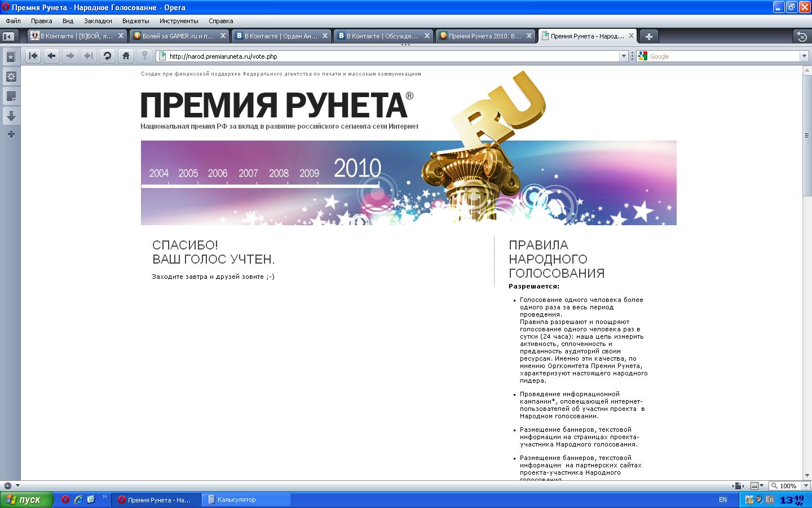This screenshot has width=812, height=508.
Task: Click the Fast Forward button
Action: 89,56
